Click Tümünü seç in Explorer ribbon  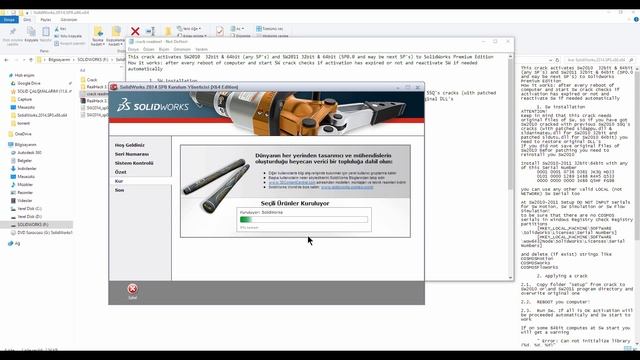point(269,29)
